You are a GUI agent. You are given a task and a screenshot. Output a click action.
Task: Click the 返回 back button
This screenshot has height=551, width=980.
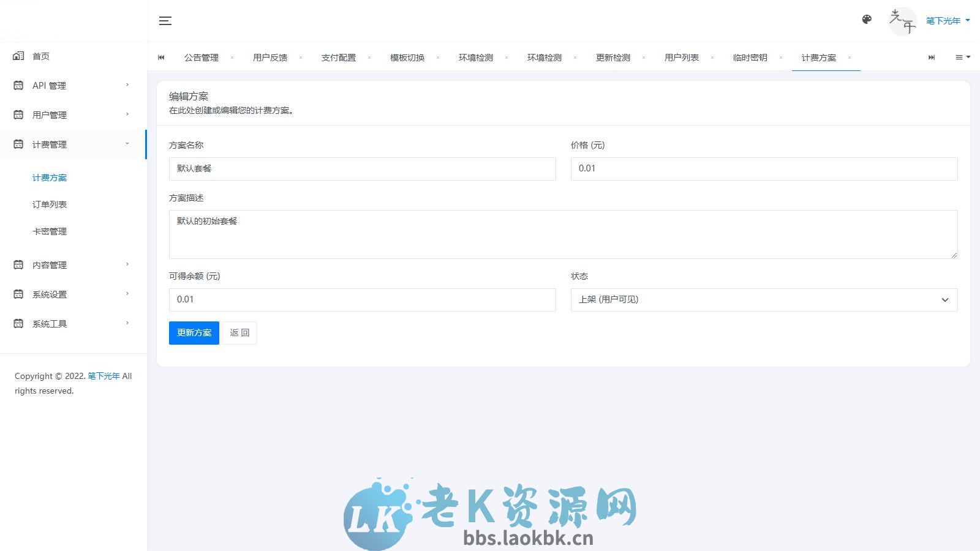click(x=239, y=332)
